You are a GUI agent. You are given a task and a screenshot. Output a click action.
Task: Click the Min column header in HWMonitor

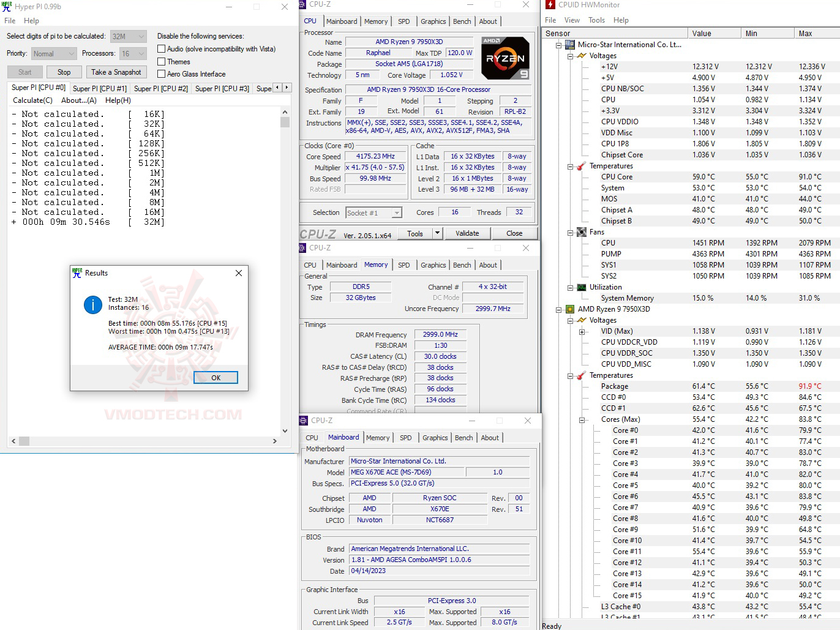767,33
